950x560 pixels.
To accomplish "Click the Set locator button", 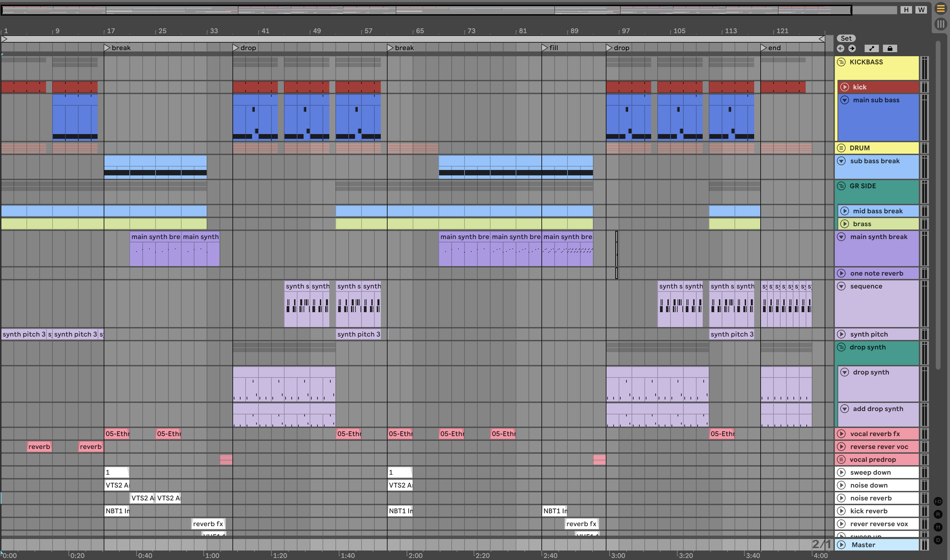I will 846,38.
